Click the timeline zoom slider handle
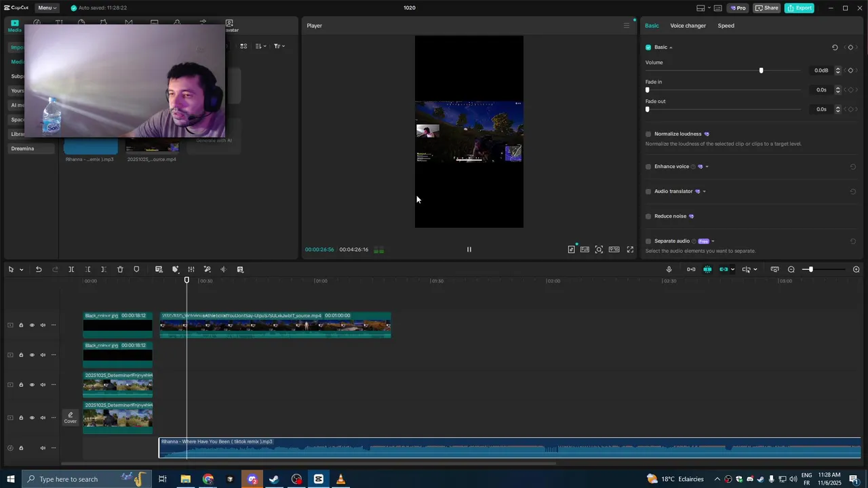 click(x=810, y=269)
